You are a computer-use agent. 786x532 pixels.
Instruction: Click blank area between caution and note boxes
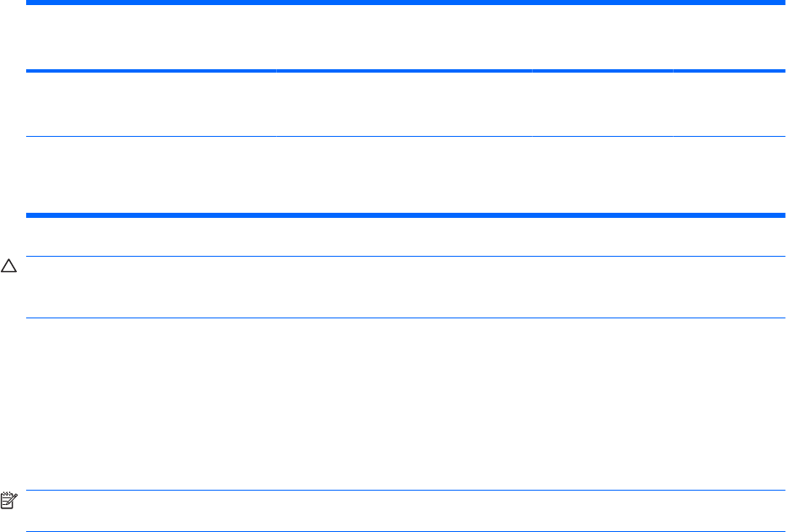[x=405, y=404]
